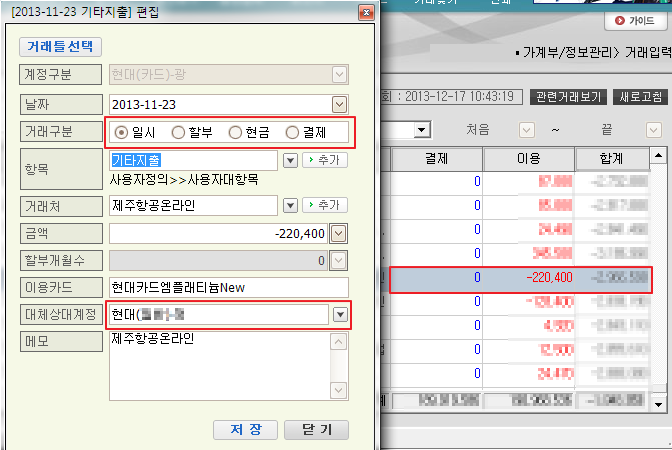Select the 일시 radio option
This screenshot has width=672, height=450.
(x=122, y=133)
